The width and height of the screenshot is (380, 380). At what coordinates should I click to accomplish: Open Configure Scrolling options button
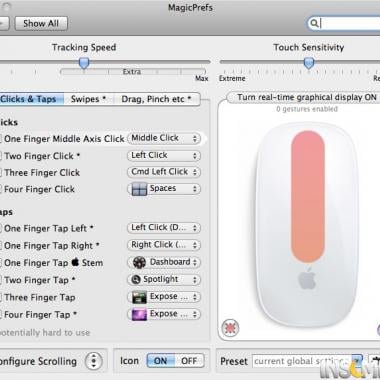pyautogui.click(x=94, y=361)
